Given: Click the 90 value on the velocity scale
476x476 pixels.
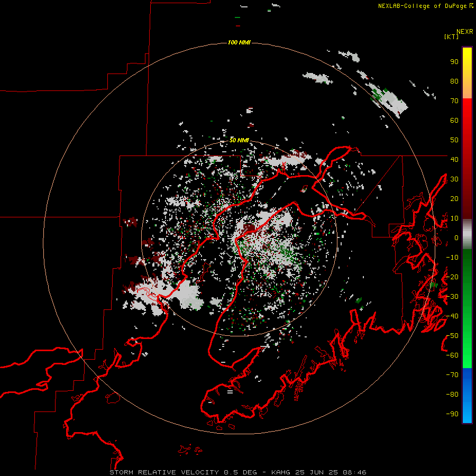Looking at the screenshot, I should pos(454,62).
